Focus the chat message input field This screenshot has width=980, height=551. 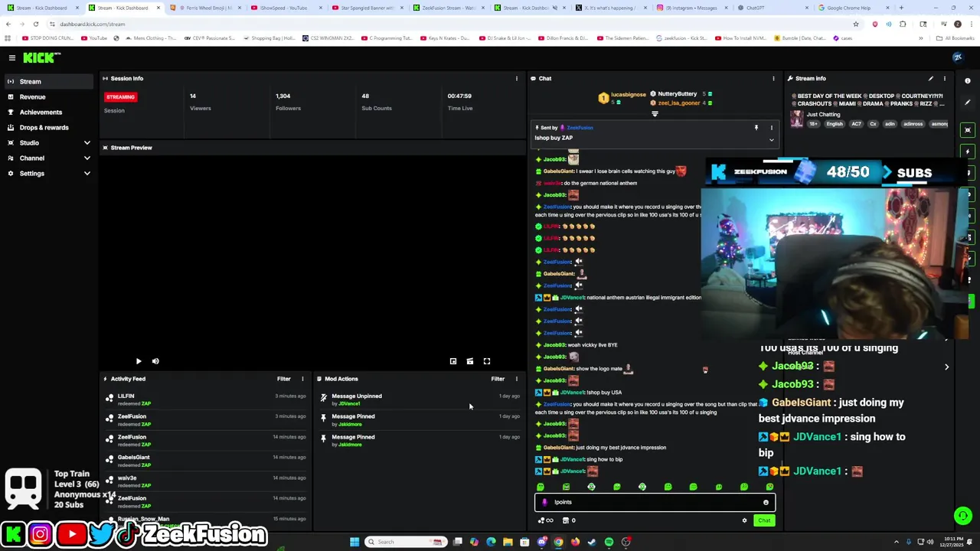point(655,503)
